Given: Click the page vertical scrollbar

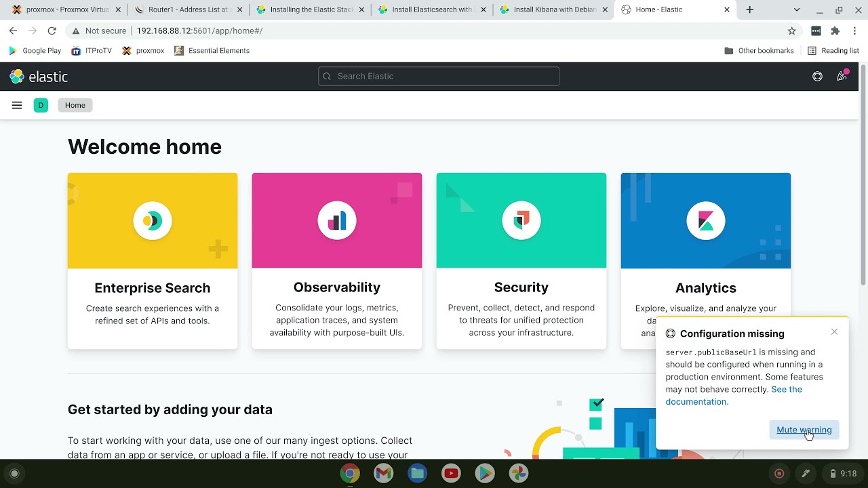Looking at the screenshot, I should (863, 175).
